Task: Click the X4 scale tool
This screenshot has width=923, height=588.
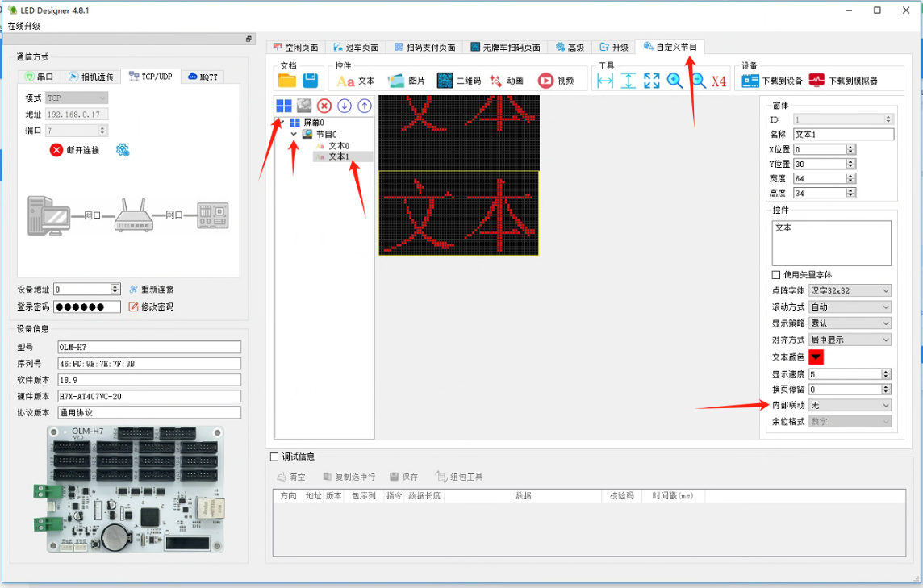Action: (719, 81)
